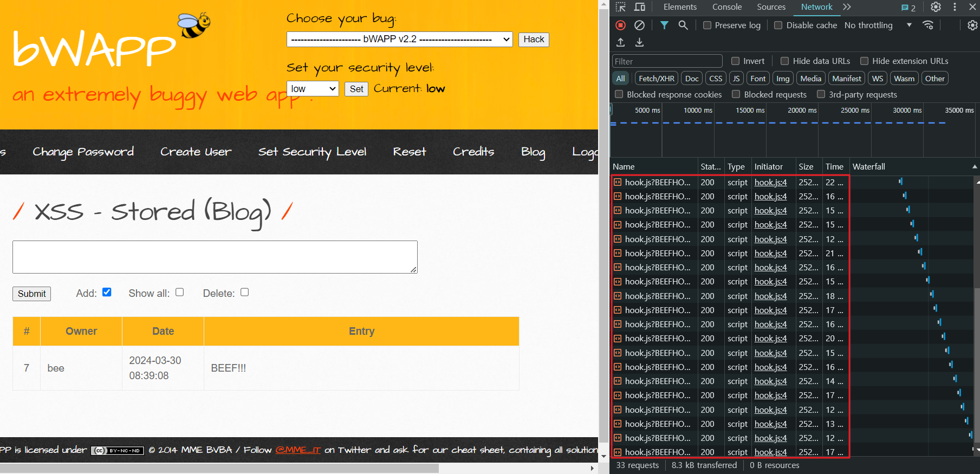Viewport: 980px width, 474px height.
Task: Filter requests by CSS type
Action: pos(716,79)
